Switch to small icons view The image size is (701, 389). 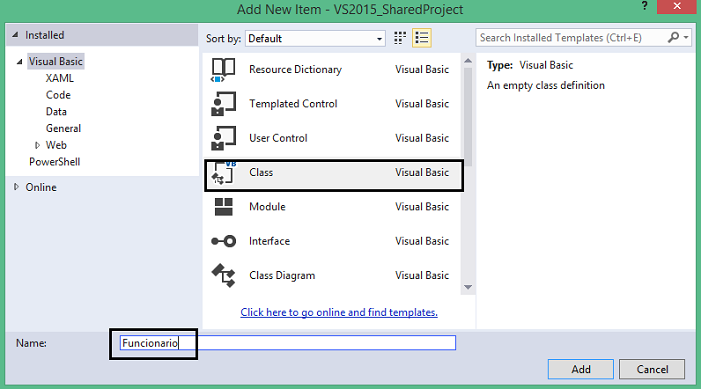coord(400,38)
